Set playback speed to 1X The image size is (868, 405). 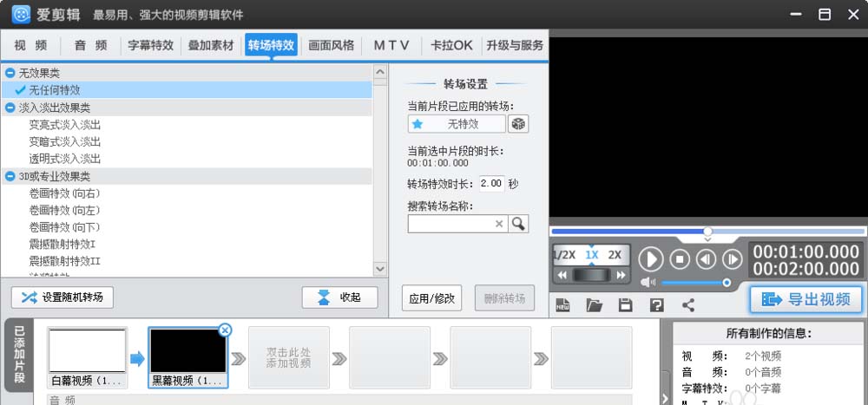pyautogui.click(x=592, y=255)
